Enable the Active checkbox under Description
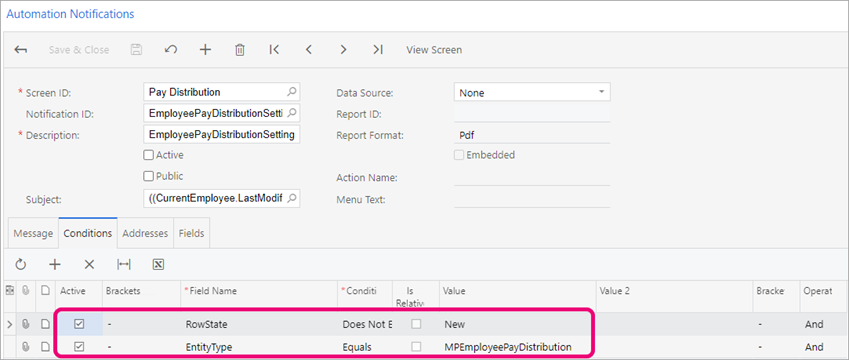This screenshot has height=360, width=849. 148,155
